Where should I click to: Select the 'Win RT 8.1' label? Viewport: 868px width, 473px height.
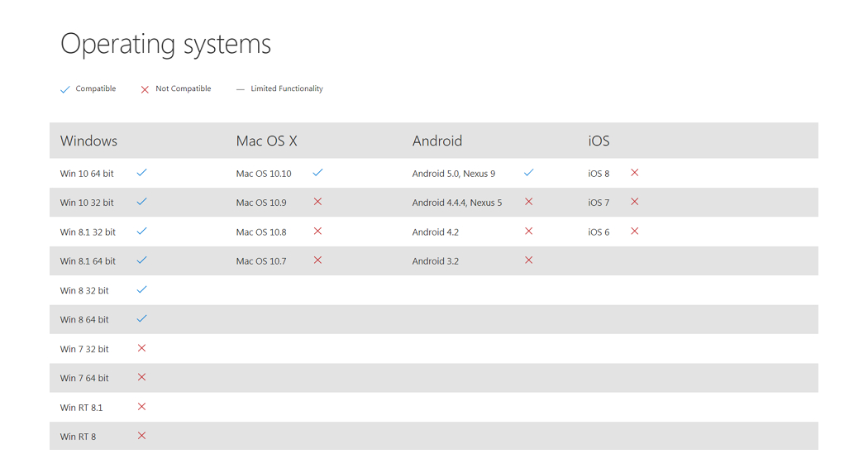click(x=81, y=408)
